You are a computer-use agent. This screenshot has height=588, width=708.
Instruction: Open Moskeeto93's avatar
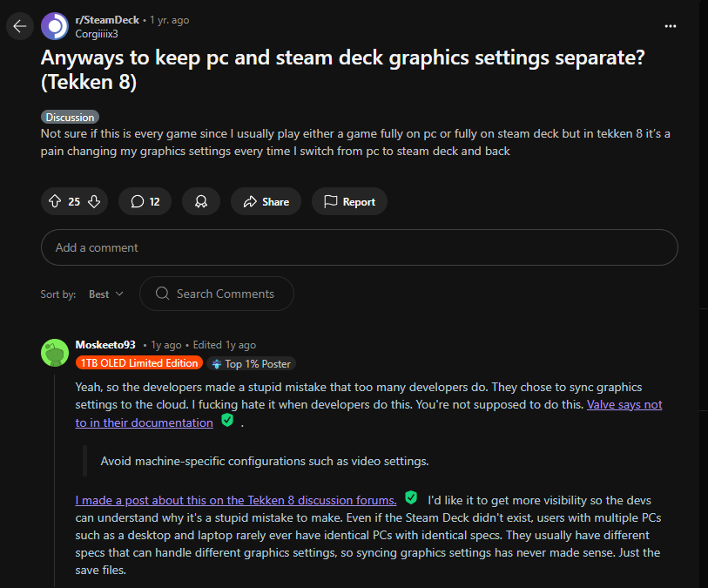(x=55, y=353)
